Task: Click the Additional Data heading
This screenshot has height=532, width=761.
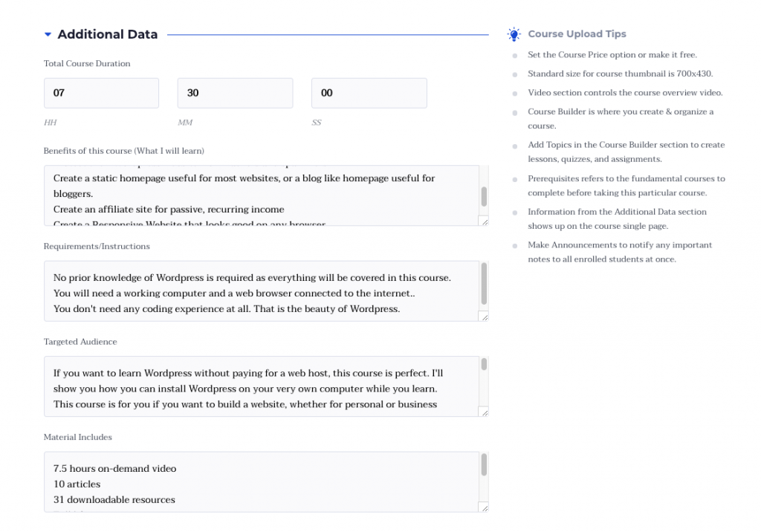Action: point(107,34)
